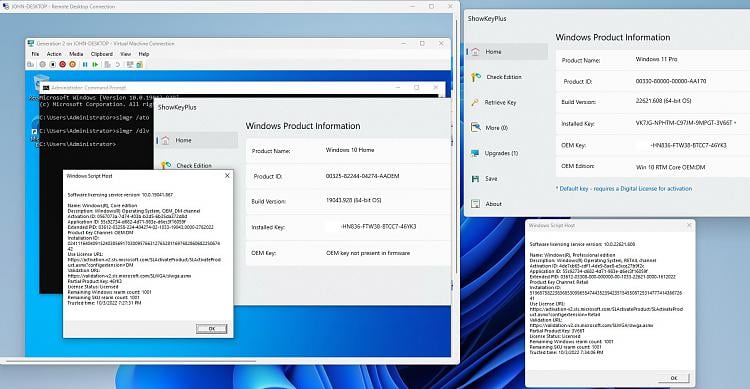The image size is (750, 389).
Task: Click the Win 10 RTM Core OEM:DM value
Action: pos(670,167)
